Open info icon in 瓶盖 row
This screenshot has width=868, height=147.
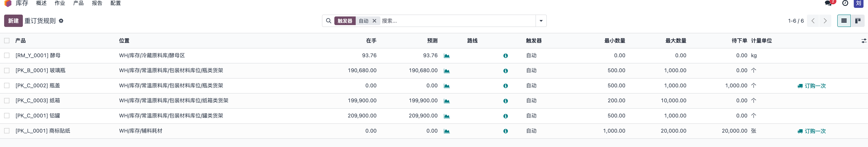[x=505, y=86]
